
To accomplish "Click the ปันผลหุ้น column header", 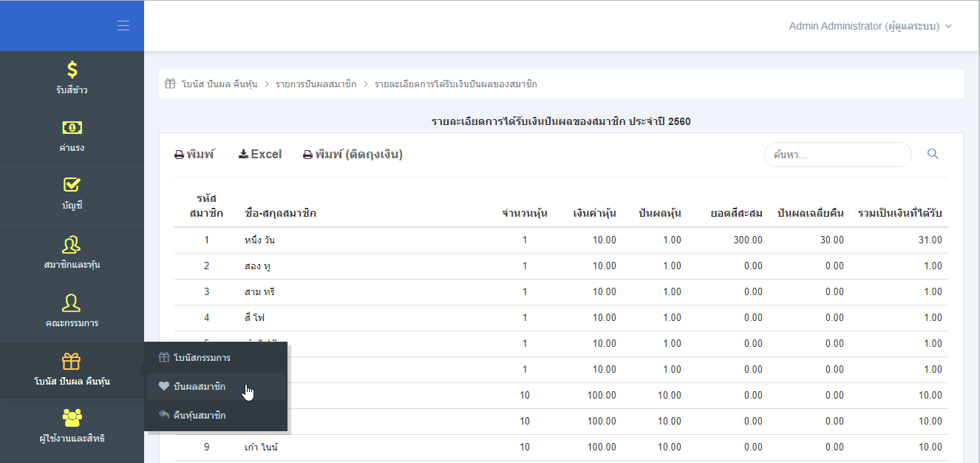I will point(660,214).
